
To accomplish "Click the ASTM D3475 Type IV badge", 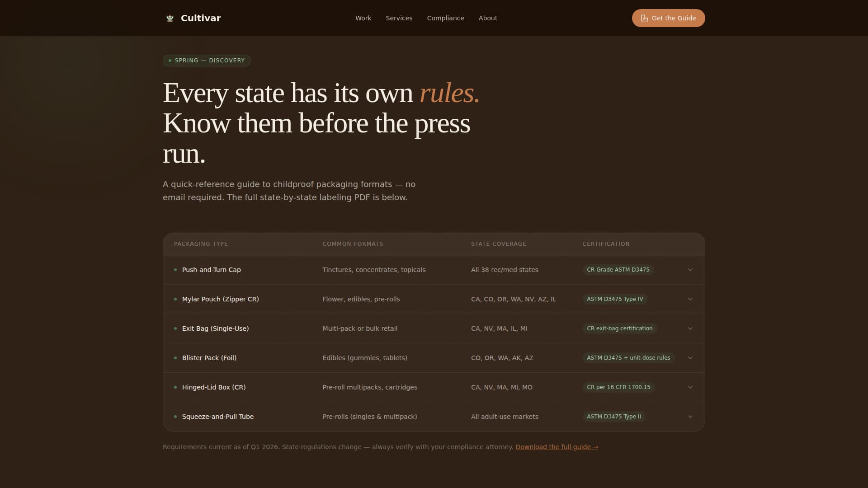I will pyautogui.click(x=615, y=299).
